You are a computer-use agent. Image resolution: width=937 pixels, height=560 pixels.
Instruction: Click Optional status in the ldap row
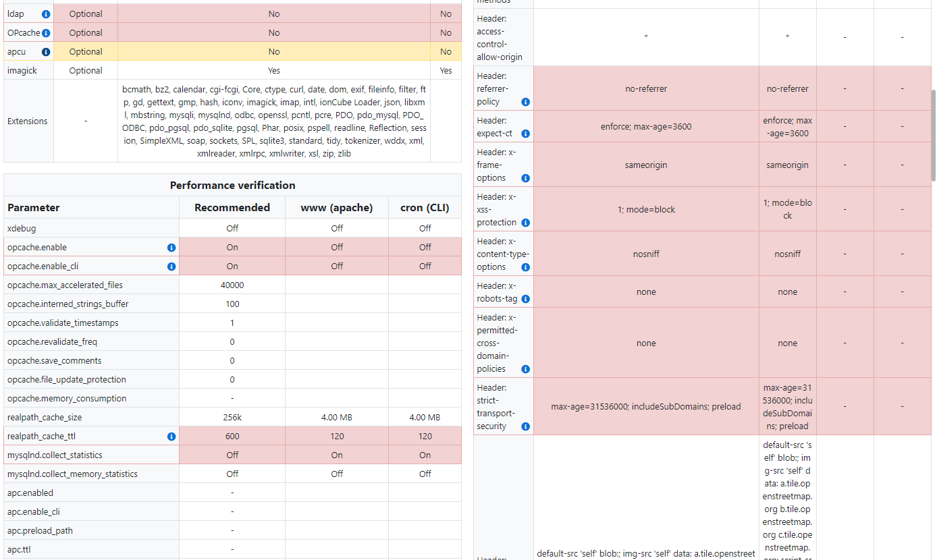tap(86, 14)
